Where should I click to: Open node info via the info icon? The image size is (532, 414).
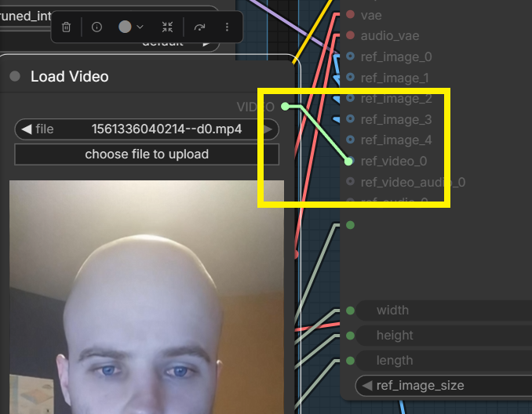(97, 27)
